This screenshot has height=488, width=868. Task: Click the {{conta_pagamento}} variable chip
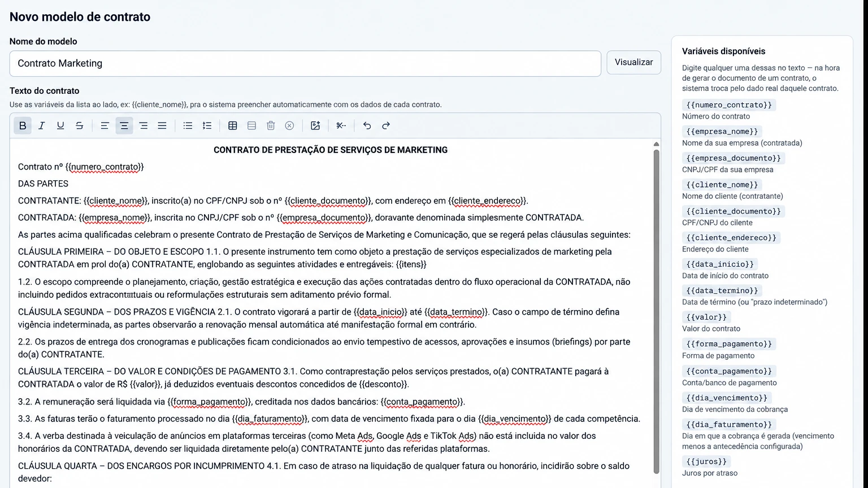(x=729, y=371)
